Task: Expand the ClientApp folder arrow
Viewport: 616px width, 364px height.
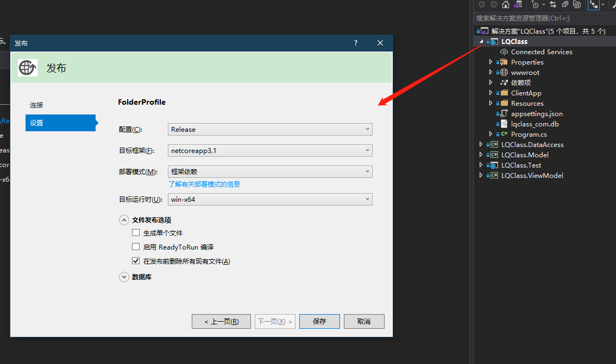Action: pyautogui.click(x=491, y=93)
